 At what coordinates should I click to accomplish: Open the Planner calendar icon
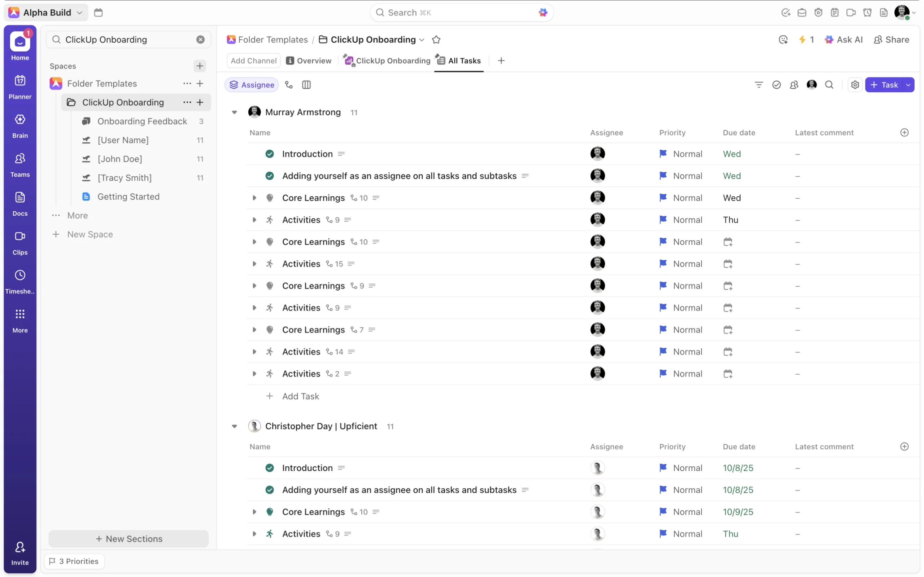(20, 80)
